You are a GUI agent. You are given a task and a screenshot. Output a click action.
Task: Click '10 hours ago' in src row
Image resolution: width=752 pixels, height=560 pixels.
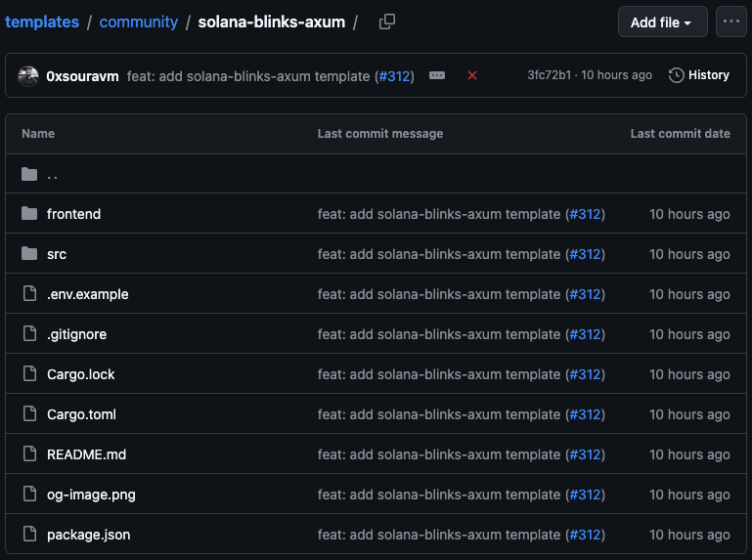click(689, 254)
